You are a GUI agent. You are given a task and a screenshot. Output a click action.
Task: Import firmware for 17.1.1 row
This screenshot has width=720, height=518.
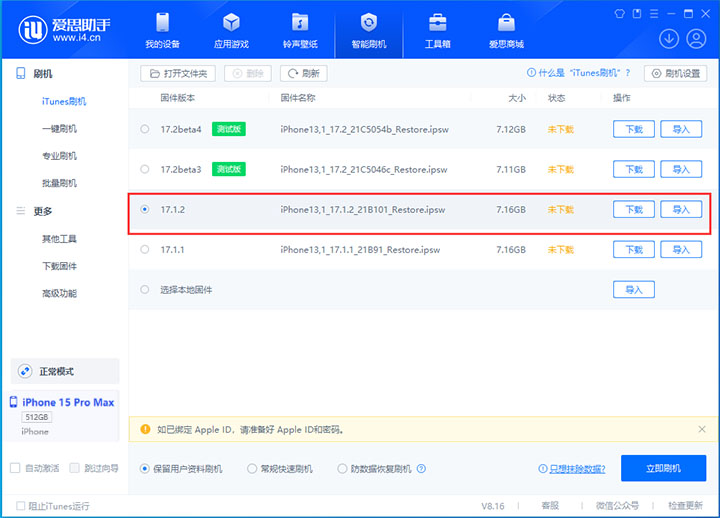click(x=681, y=249)
